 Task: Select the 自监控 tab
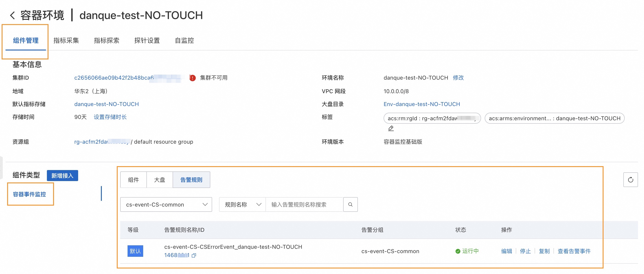point(184,40)
